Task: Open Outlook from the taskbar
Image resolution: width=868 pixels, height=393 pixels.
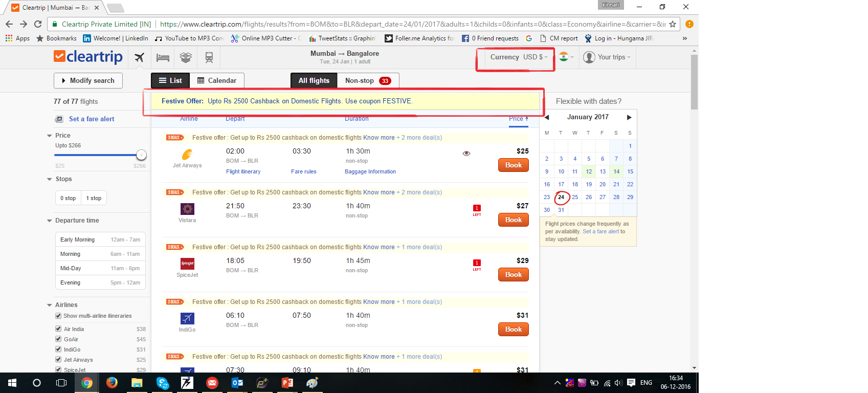Action: coord(237,382)
